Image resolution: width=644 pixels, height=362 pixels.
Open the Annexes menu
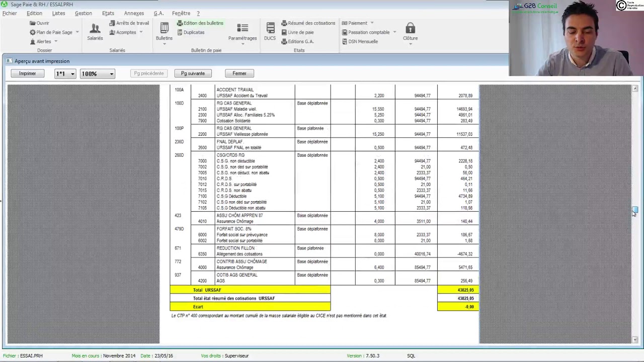(x=134, y=13)
